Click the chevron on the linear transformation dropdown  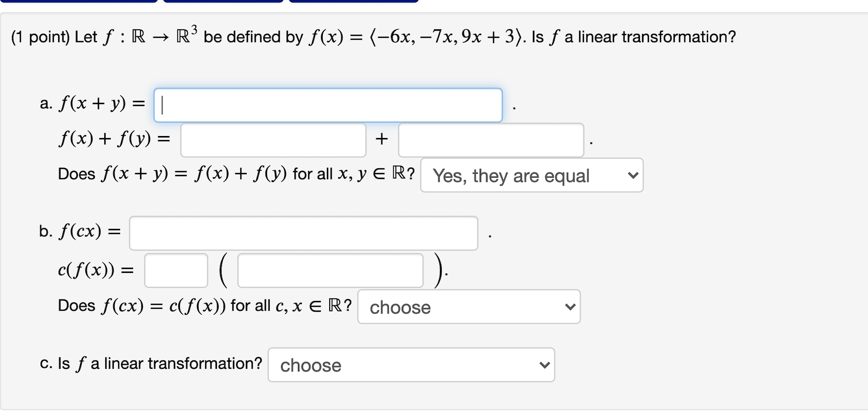544,365
